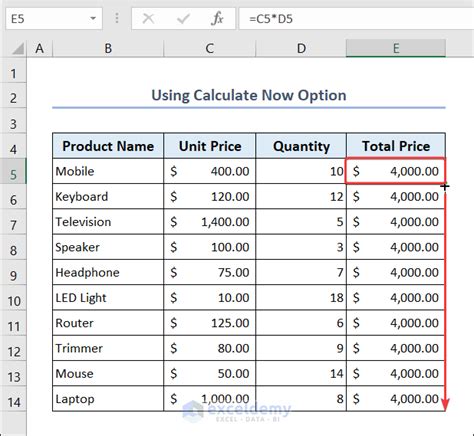Click the three-dot formula bar resize handle
This screenshot has height=436, width=474.
tap(117, 18)
